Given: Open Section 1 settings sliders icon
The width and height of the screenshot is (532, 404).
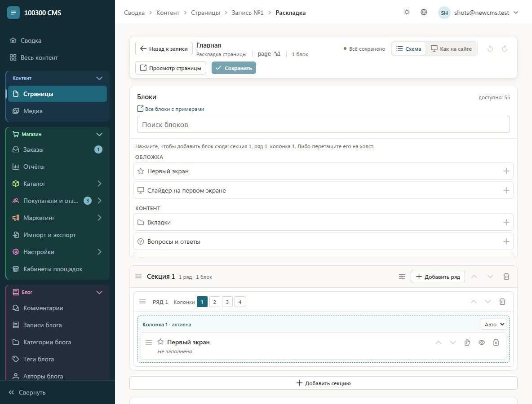Looking at the screenshot, I should 402,277.
